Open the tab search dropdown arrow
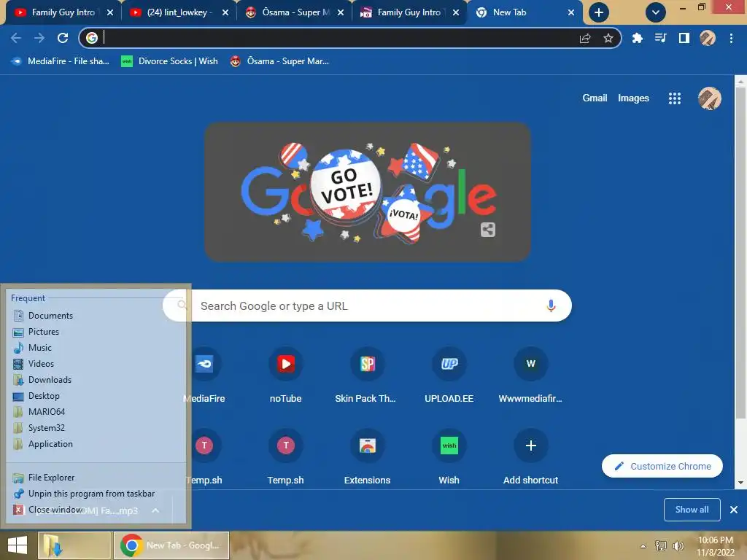Image resolution: width=747 pixels, height=560 pixels. pyautogui.click(x=656, y=12)
